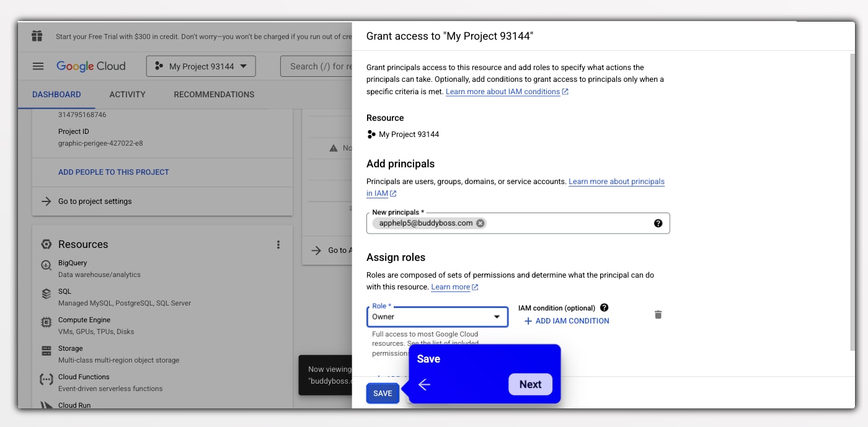Click the Cloud Functions icon

(x=46, y=379)
